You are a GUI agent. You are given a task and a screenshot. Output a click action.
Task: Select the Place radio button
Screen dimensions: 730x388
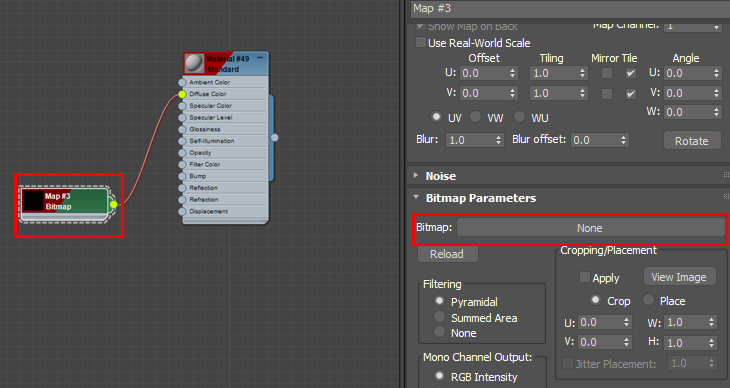pyautogui.click(x=649, y=300)
